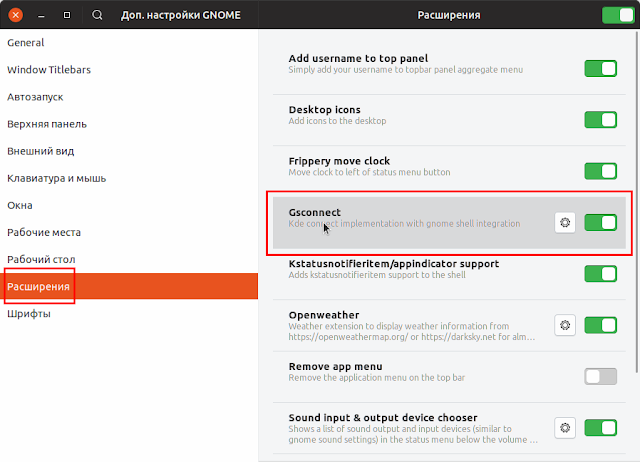The image size is (640, 462).
Task: Open Openweather extension settings gear
Action: coord(565,325)
